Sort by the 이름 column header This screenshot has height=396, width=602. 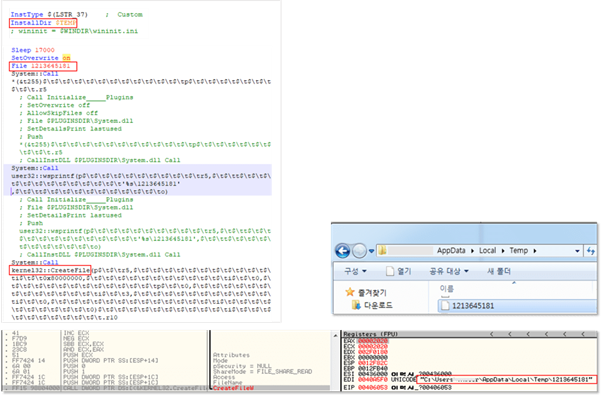point(447,289)
